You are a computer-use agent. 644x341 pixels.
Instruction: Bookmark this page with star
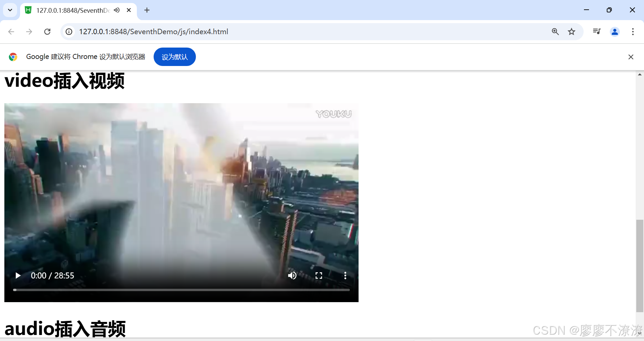click(x=572, y=31)
